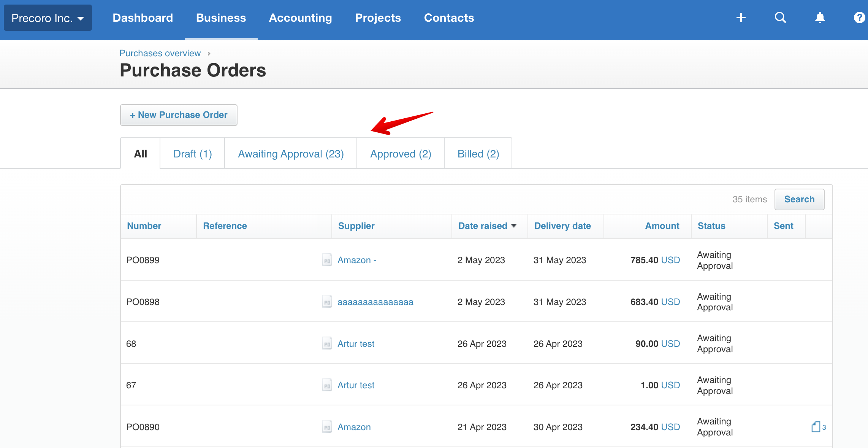Click the Search button above the table
868x448 pixels.
pos(799,199)
